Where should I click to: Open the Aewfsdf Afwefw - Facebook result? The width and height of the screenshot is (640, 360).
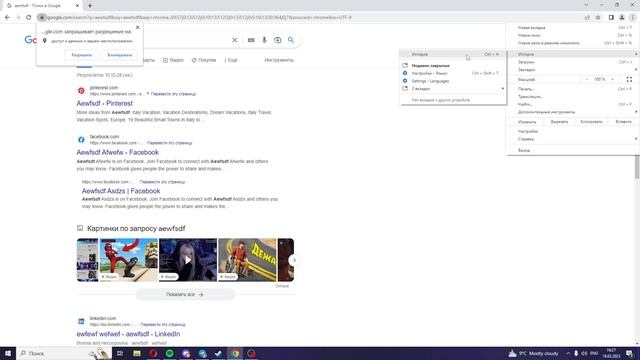[x=118, y=152]
